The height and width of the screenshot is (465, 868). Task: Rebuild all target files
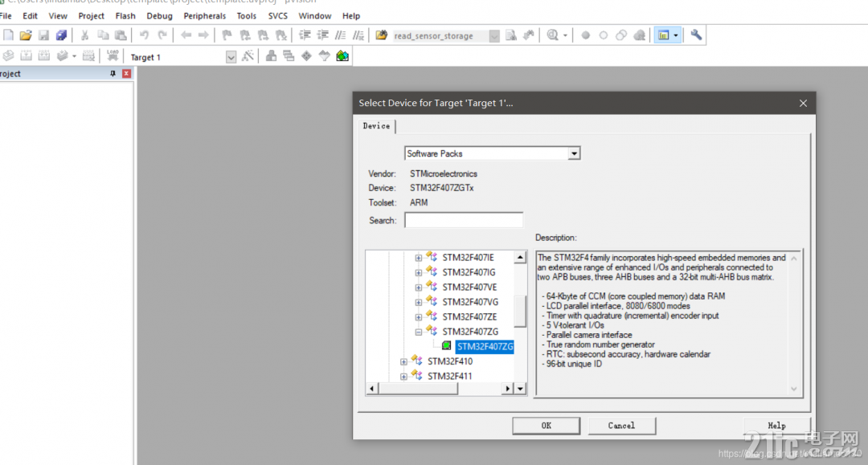point(43,56)
